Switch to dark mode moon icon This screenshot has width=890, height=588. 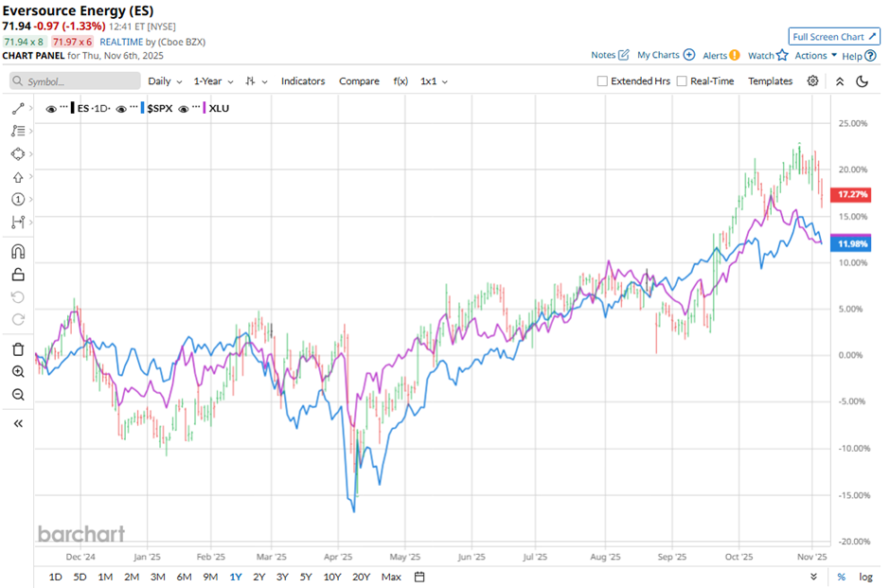863,81
